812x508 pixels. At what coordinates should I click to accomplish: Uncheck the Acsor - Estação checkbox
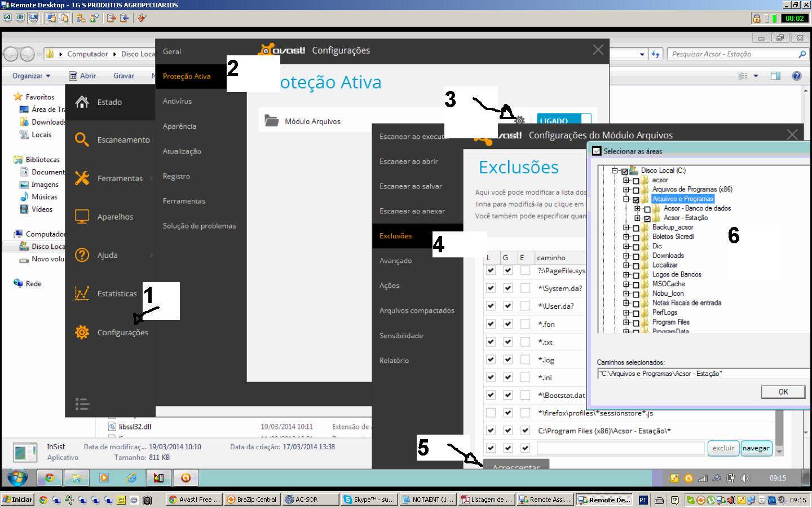[647, 218]
